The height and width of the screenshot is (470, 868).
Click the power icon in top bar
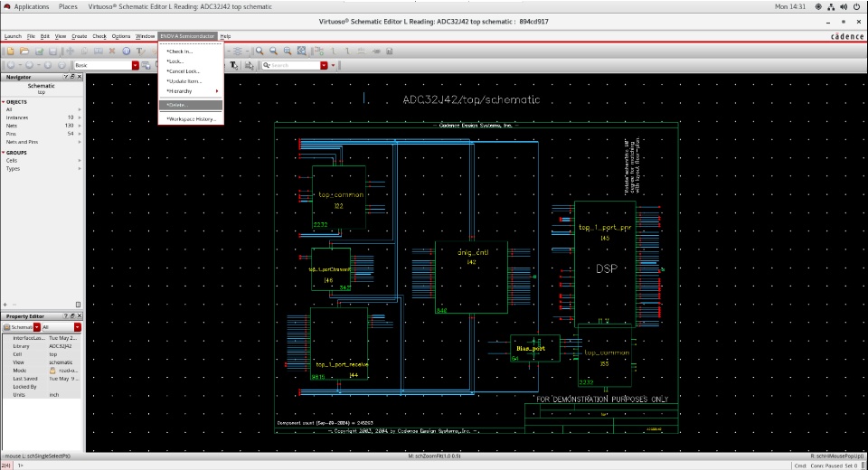(x=856, y=6)
